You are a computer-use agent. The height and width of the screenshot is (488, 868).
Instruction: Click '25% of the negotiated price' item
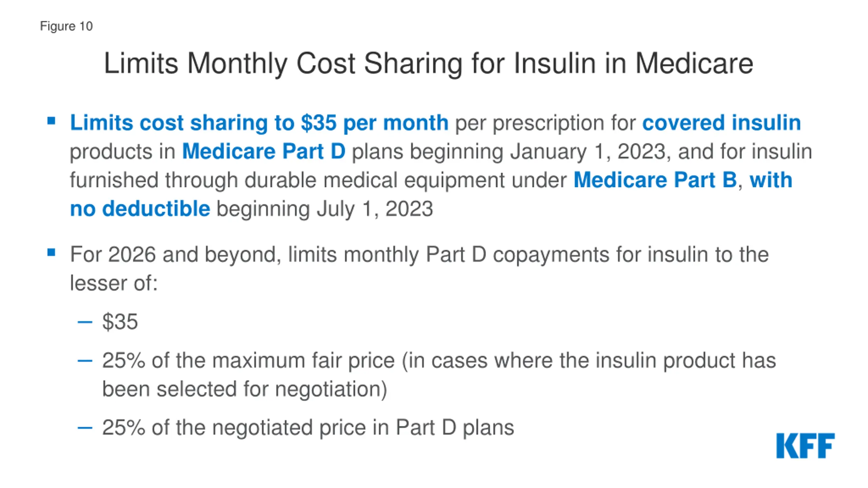pos(308,428)
